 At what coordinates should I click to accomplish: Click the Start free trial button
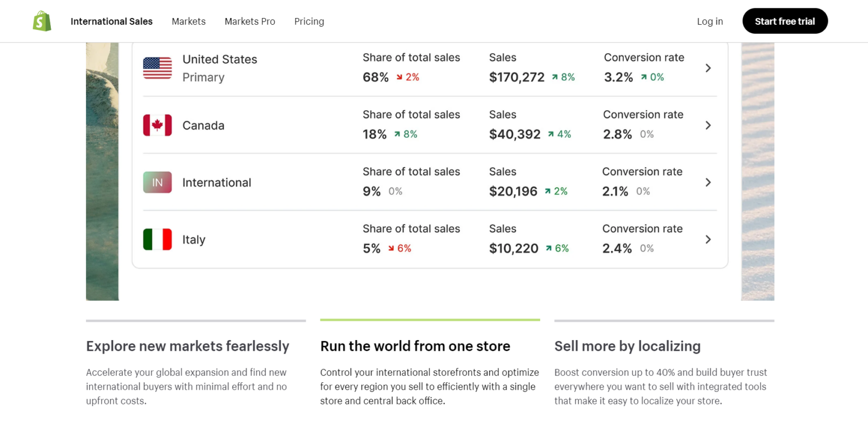(x=785, y=21)
